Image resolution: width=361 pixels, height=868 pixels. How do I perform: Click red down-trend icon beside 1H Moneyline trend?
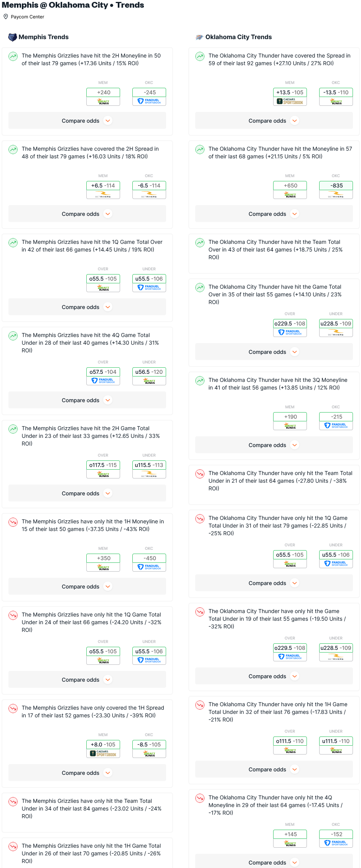pyautogui.click(x=13, y=522)
